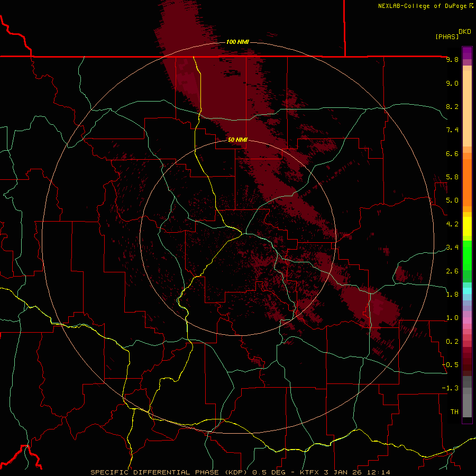Click the 3 JAN 26 12:14 timestamp
The image size is (476, 476).
(x=357, y=472)
